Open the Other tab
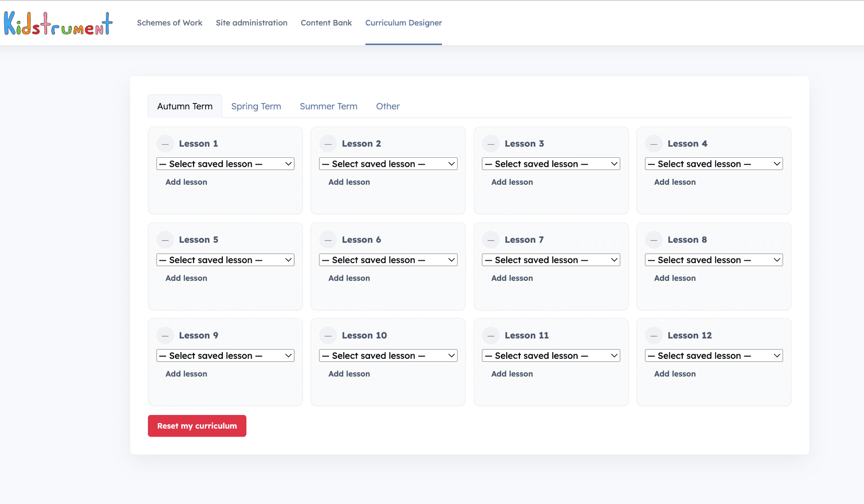The height and width of the screenshot is (504, 864). tap(388, 107)
